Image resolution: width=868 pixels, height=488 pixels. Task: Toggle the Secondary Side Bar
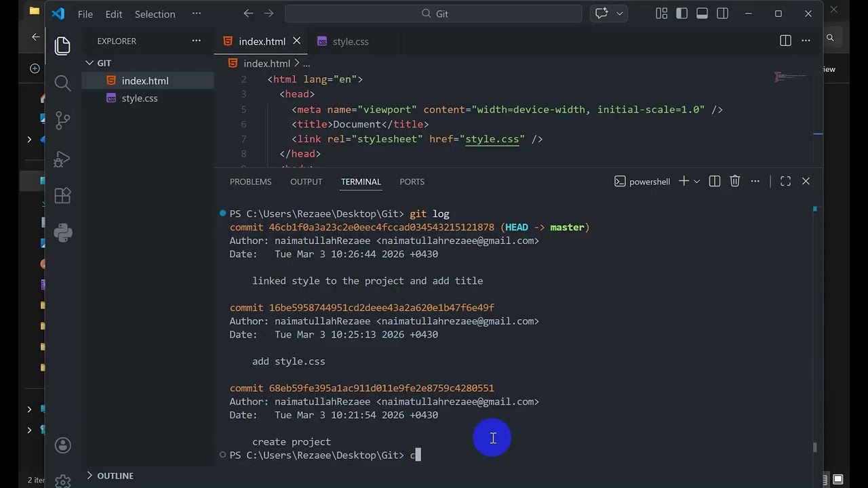723,14
